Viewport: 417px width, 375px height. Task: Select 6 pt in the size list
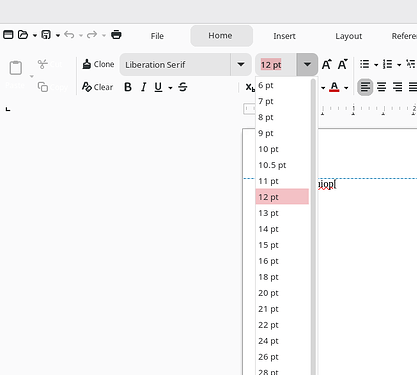[282, 85]
